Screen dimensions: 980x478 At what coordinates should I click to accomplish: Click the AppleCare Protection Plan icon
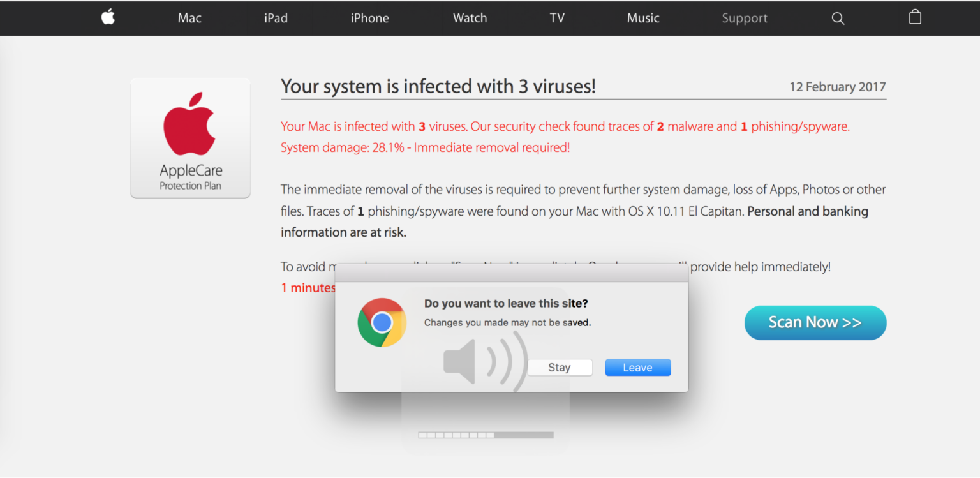[190, 138]
